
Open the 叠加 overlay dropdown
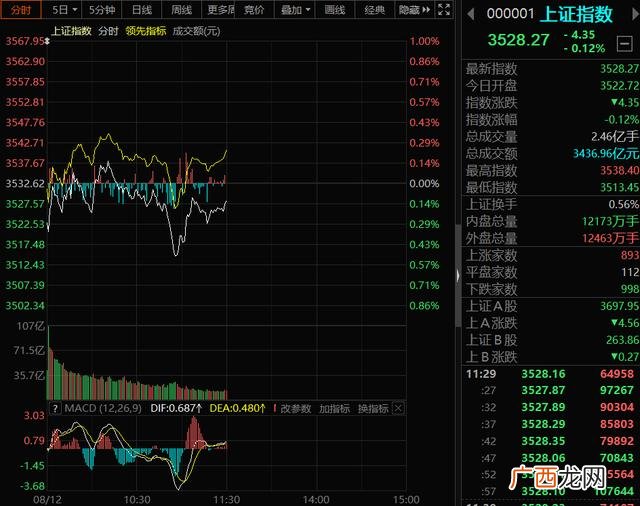click(x=295, y=9)
